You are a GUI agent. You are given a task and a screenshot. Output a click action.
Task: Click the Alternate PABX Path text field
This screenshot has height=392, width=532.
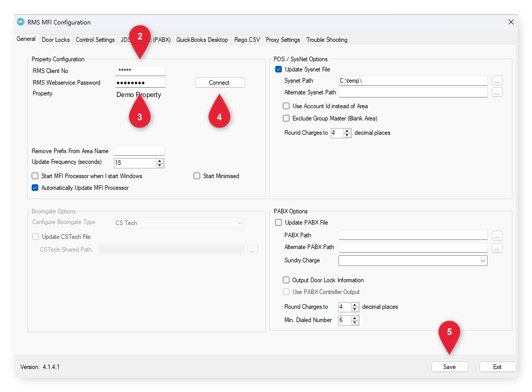click(x=413, y=247)
